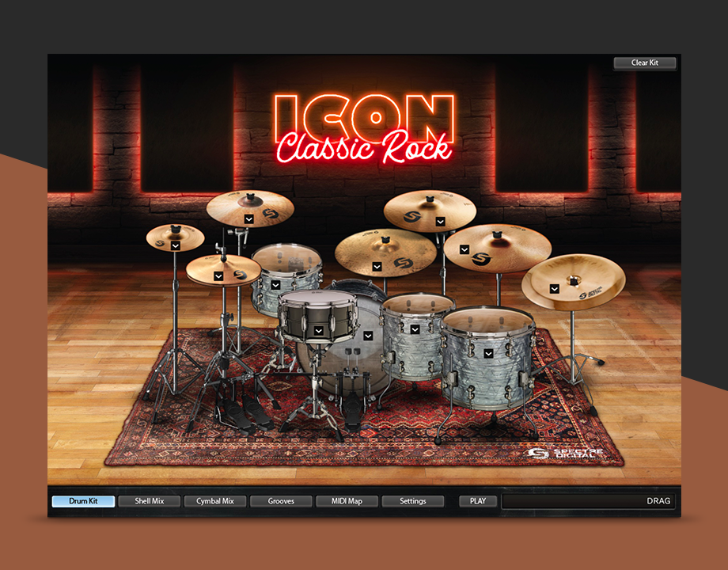The image size is (728, 570).
Task: Click the DRAG groove field
Action: [x=589, y=501]
